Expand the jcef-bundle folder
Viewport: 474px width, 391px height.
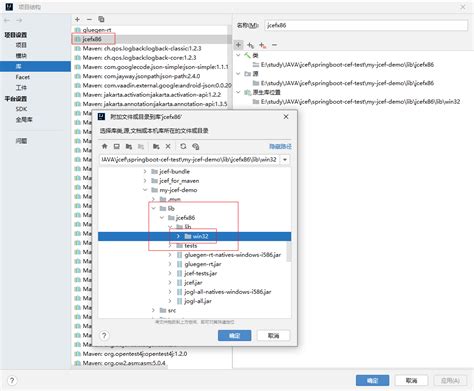coord(145,171)
